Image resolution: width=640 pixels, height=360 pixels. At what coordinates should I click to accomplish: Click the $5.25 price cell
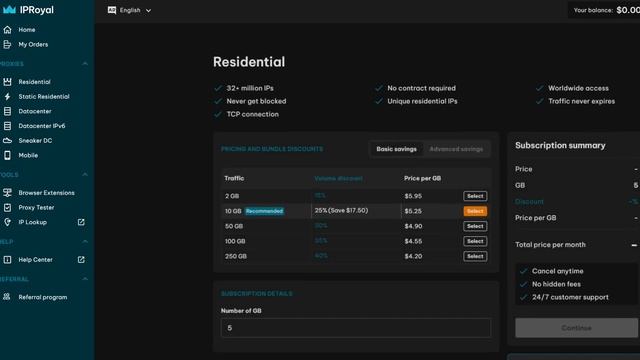click(413, 211)
